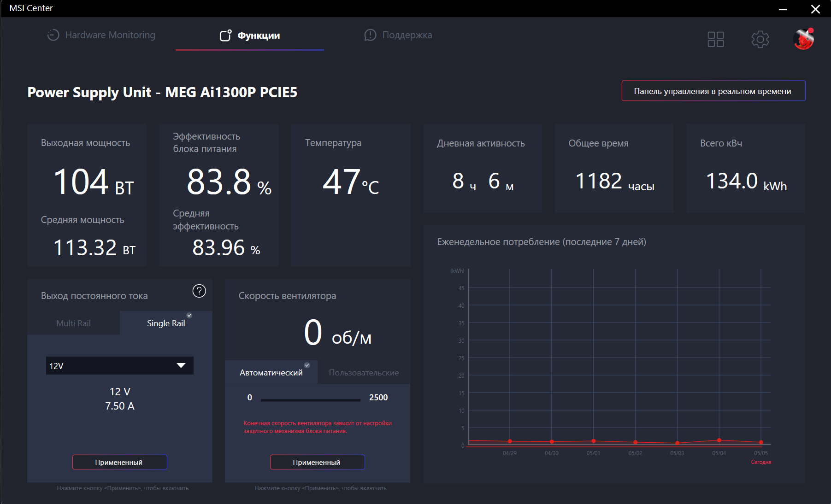Click Примененный under DC output
The image size is (831, 504).
pos(119,462)
